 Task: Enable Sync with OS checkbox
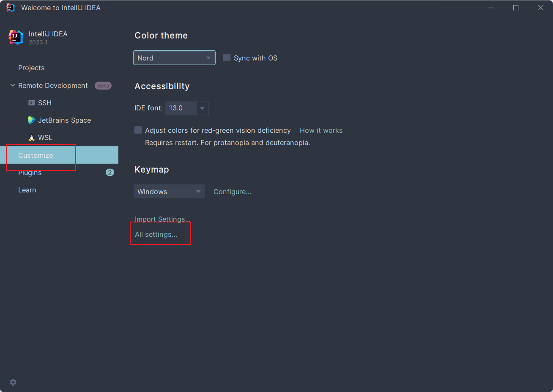pos(227,58)
